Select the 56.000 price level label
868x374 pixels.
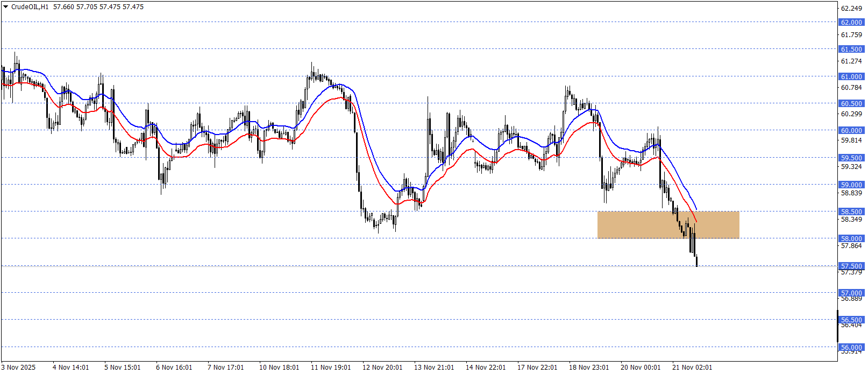coord(851,347)
